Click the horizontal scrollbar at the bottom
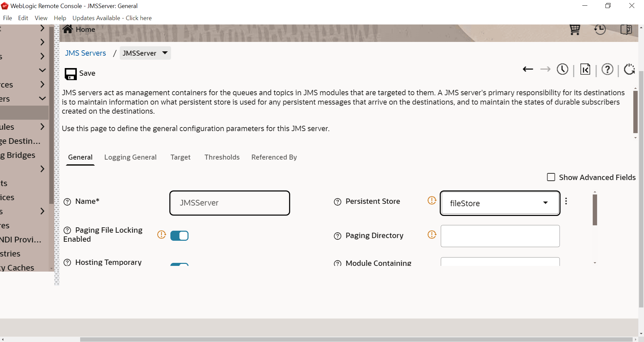The width and height of the screenshot is (644, 342). [x=356, y=339]
